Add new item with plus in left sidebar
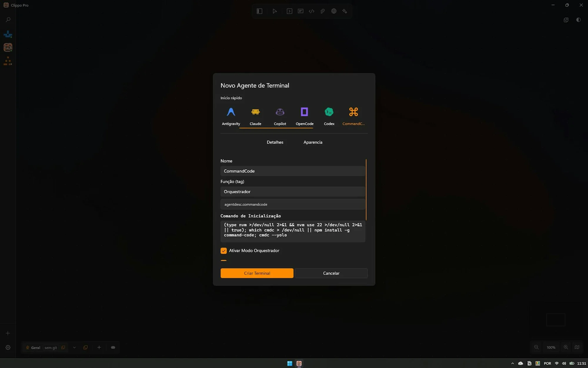 click(8, 333)
